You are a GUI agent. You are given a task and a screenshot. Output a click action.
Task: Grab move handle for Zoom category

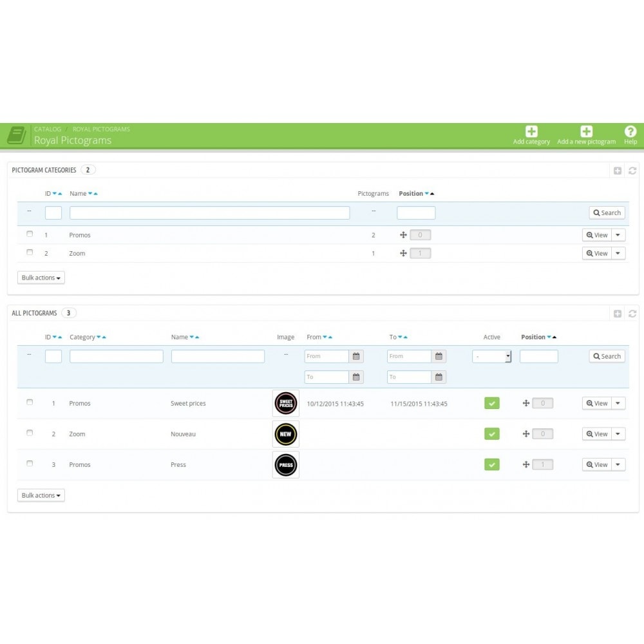[x=403, y=253]
